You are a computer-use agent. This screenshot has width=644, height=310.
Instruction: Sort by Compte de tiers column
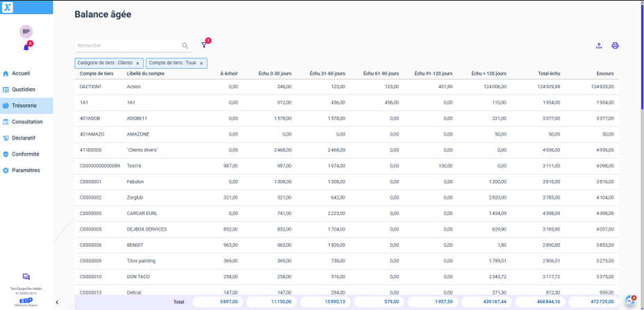pyautogui.click(x=96, y=74)
